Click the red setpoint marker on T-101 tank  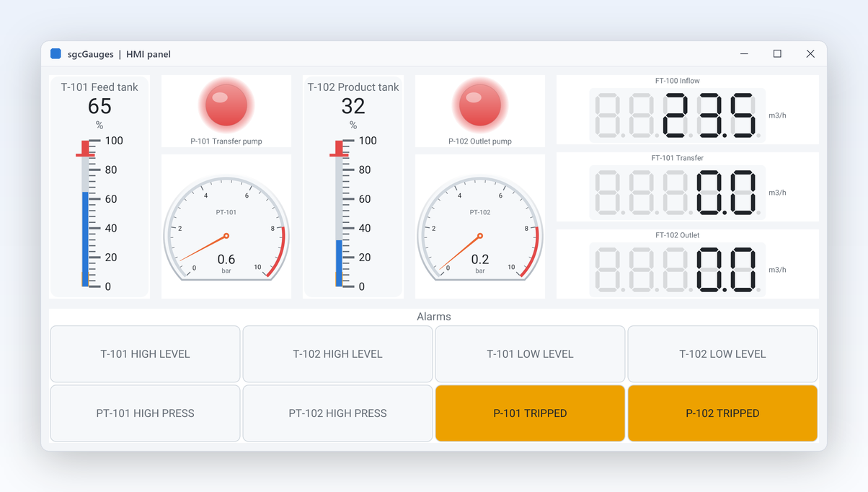(x=85, y=149)
